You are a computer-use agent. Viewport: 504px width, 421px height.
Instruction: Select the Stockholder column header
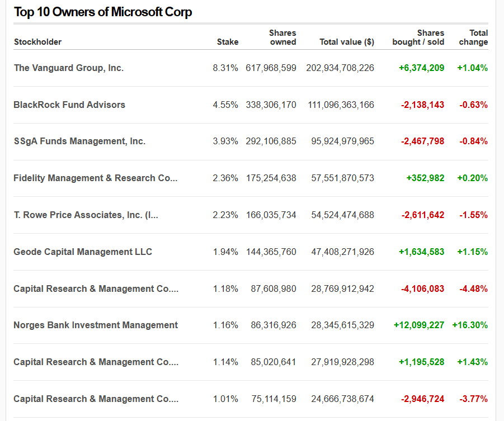coord(37,42)
